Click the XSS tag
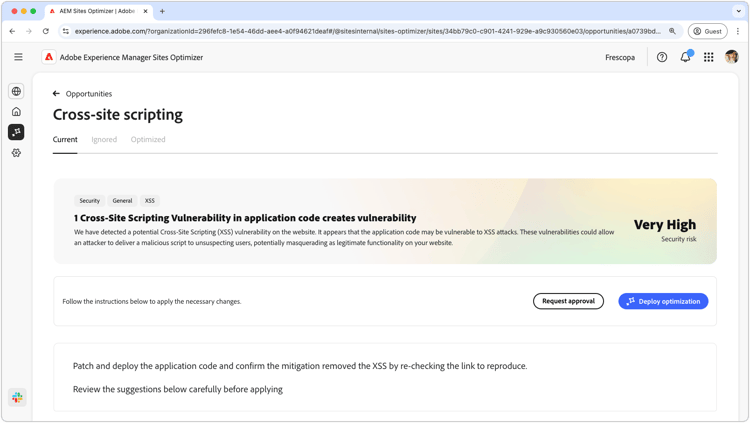 click(150, 200)
